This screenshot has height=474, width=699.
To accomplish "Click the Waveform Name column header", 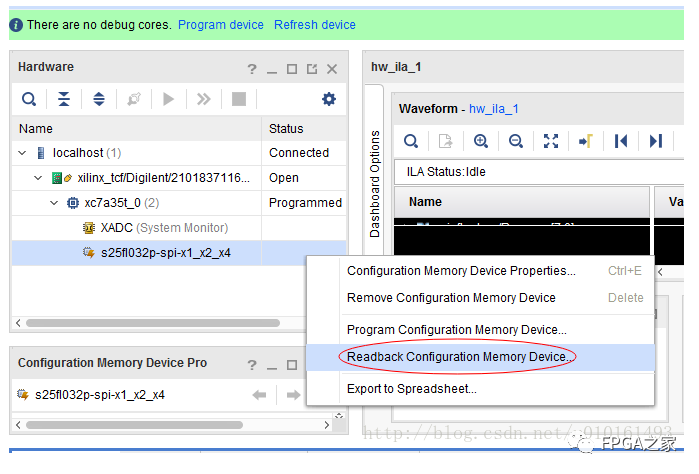I will point(522,202).
